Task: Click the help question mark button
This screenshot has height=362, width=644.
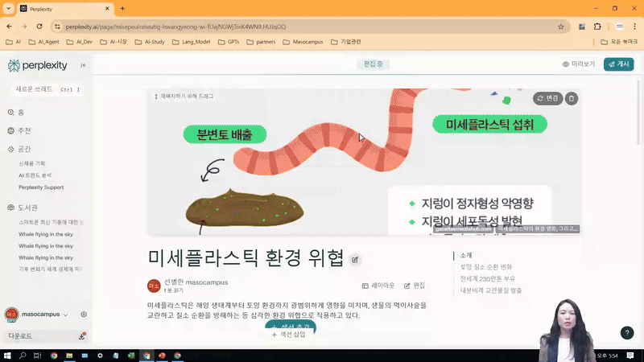Action: pos(627,333)
